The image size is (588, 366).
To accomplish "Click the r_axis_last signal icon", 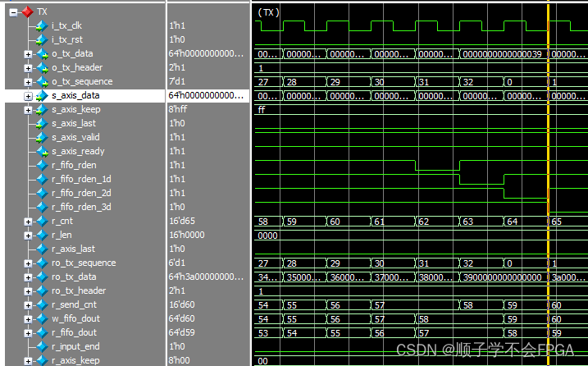I will click(42, 249).
